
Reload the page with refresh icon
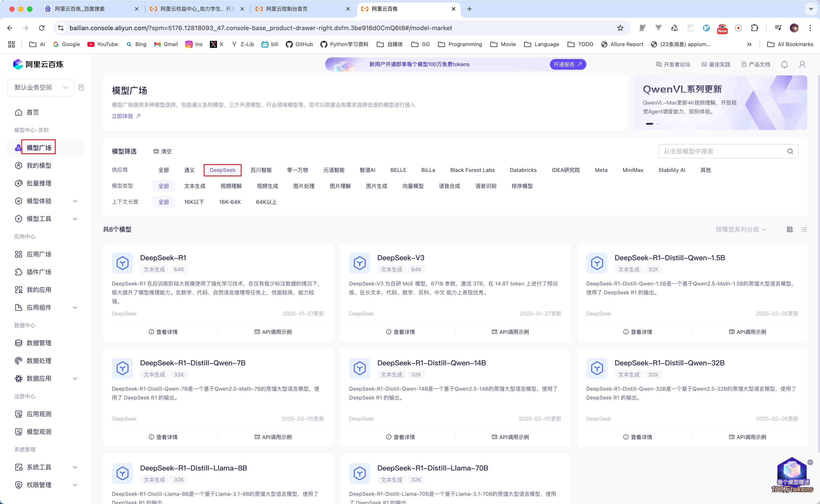(x=42, y=28)
